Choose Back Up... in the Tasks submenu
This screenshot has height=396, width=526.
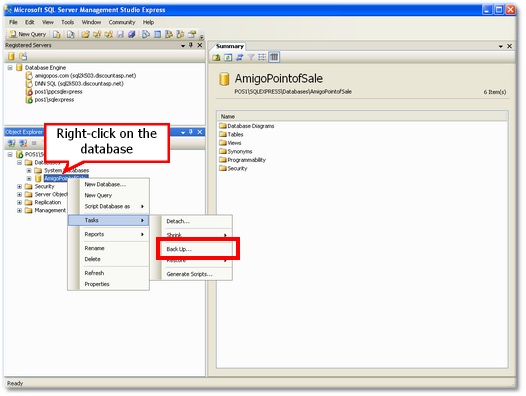[x=196, y=249]
